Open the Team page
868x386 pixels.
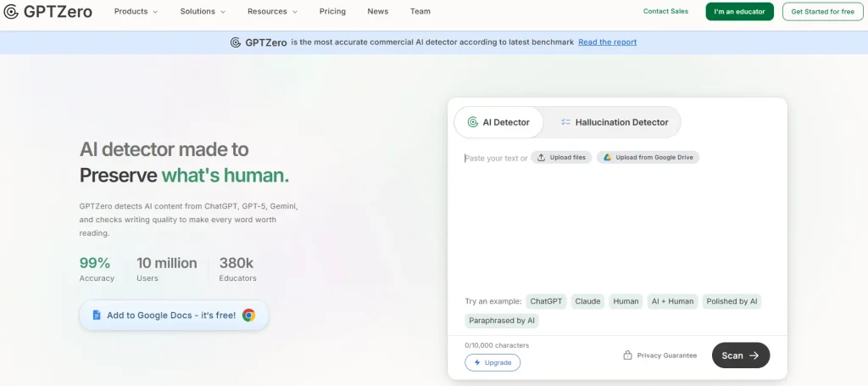tap(420, 11)
